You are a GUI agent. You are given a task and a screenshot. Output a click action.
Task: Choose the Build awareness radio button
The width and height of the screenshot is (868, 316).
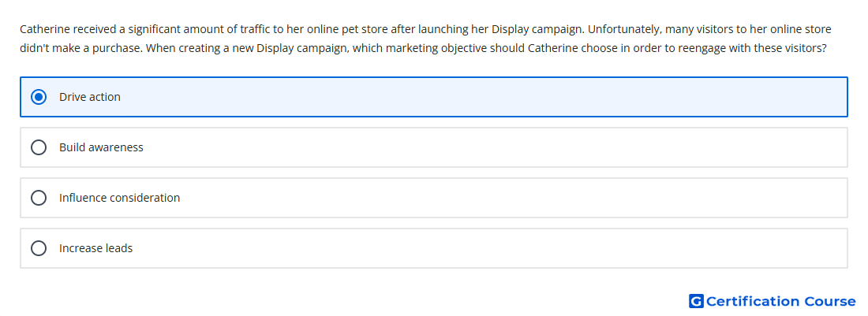(38, 147)
